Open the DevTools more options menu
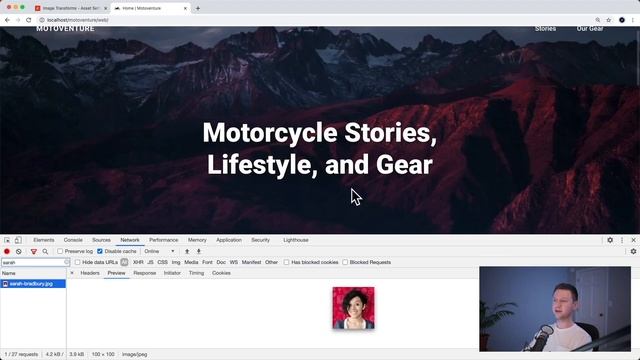The width and height of the screenshot is (640, 360). click(622, 240)
